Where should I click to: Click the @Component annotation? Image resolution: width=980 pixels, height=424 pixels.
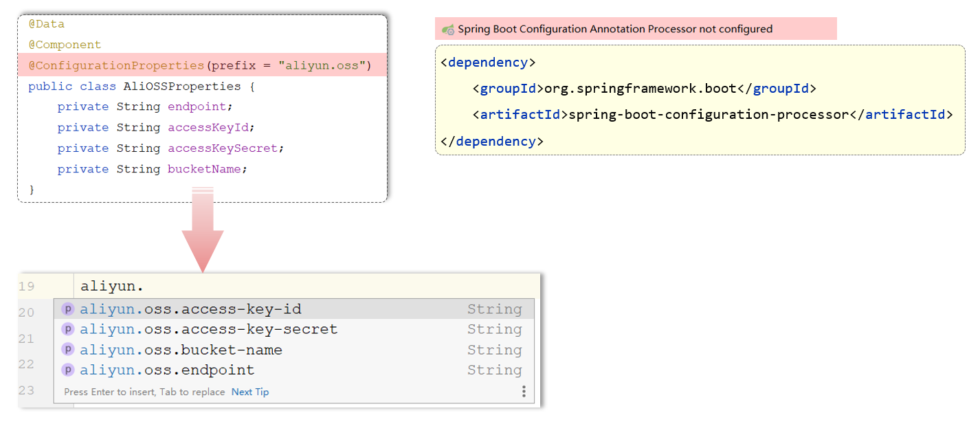(65, 45)
